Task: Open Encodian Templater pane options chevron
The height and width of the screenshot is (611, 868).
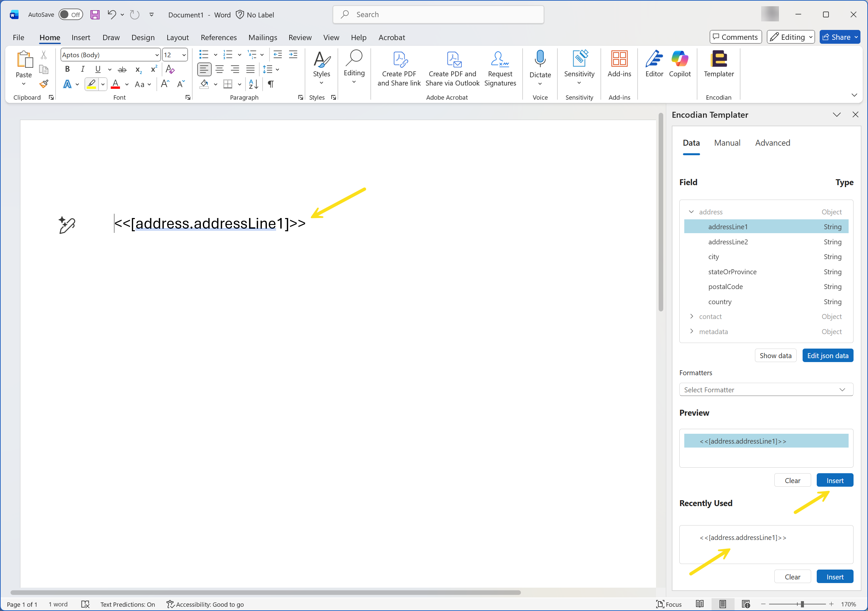Action: pyautogui.click(x=837, y=115)
